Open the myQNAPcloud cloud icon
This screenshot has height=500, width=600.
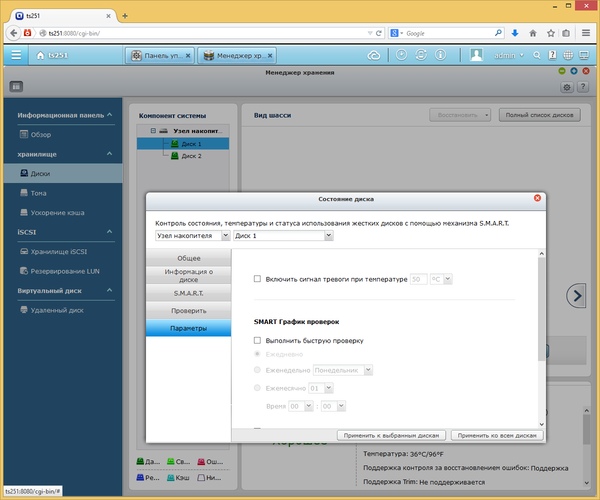[x=374, y=56]
